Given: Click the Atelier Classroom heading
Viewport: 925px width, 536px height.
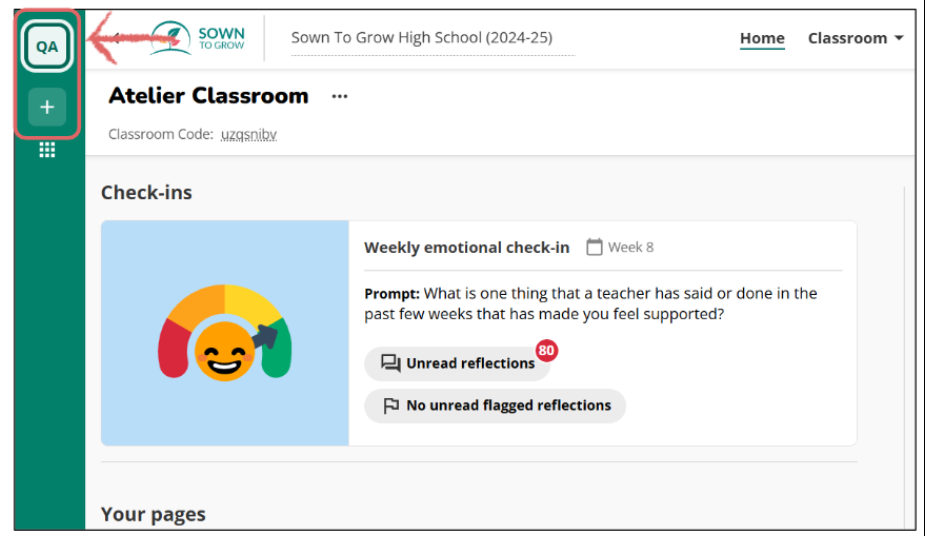Looking at the screenshot, I should point(208,96).
